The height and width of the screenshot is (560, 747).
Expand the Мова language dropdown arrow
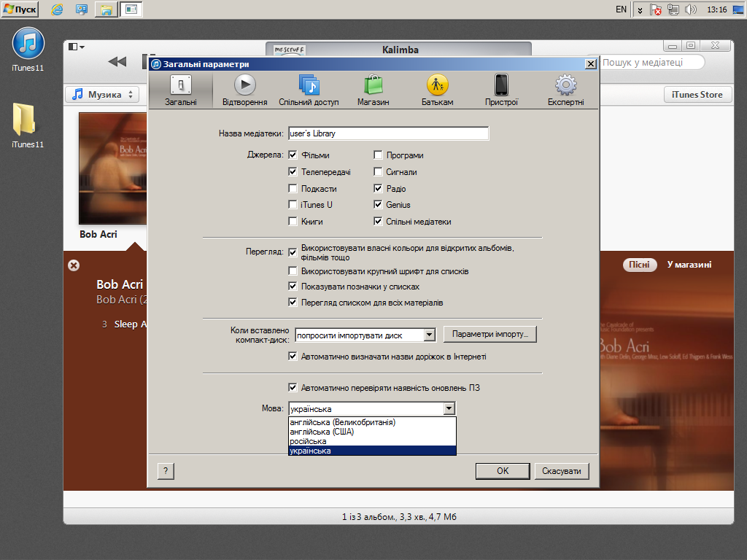[x=449, y=409]
